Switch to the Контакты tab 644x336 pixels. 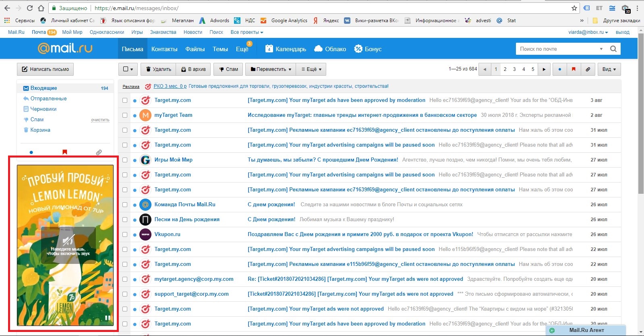164,49
